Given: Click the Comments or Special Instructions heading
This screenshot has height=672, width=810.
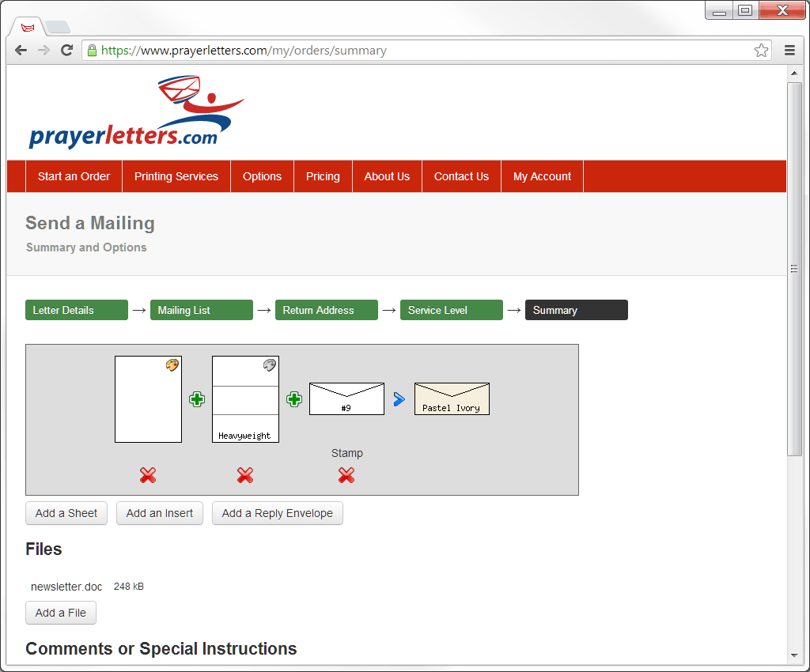Looking at the screenshot, I should [x=161, y=649].
